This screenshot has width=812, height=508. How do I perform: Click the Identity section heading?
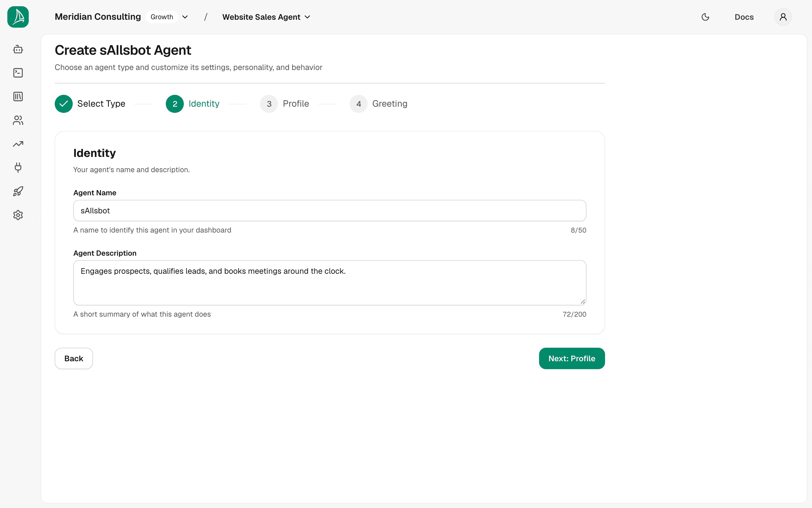(95, 153)
